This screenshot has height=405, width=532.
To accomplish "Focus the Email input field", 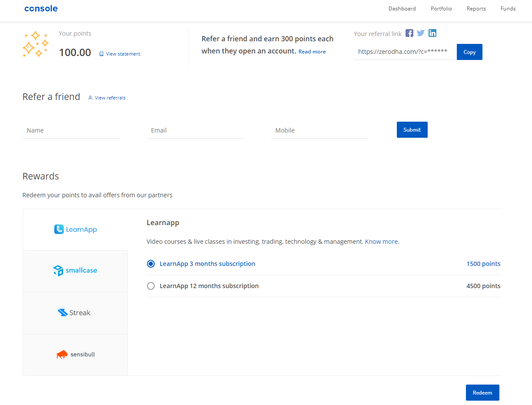I will pos(196,130).
